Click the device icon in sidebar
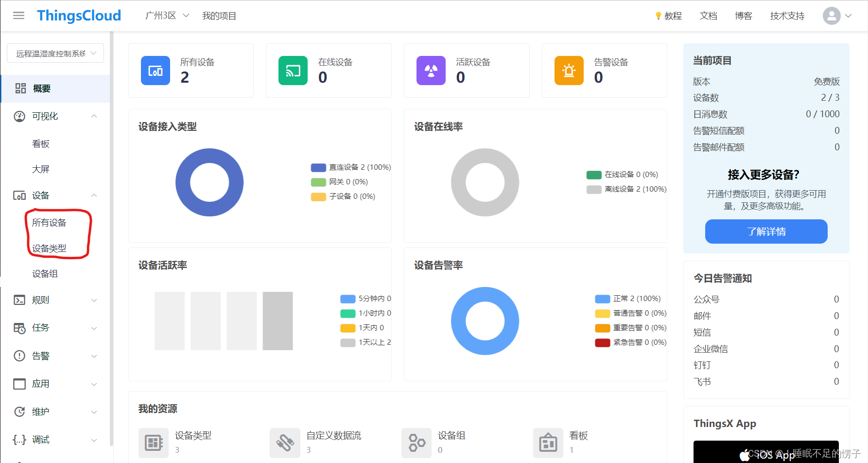Screen dimensions: 868x463 19,196
